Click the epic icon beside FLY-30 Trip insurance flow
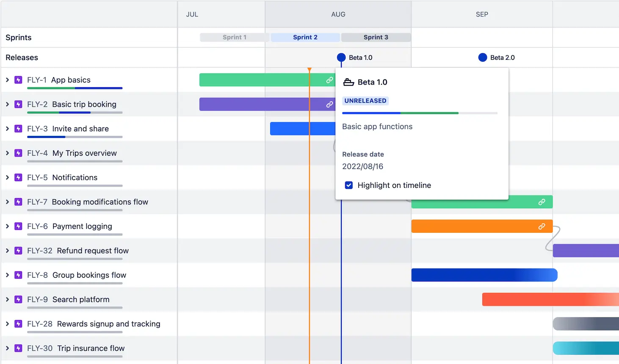619x364 pixels. click(18, 348)
